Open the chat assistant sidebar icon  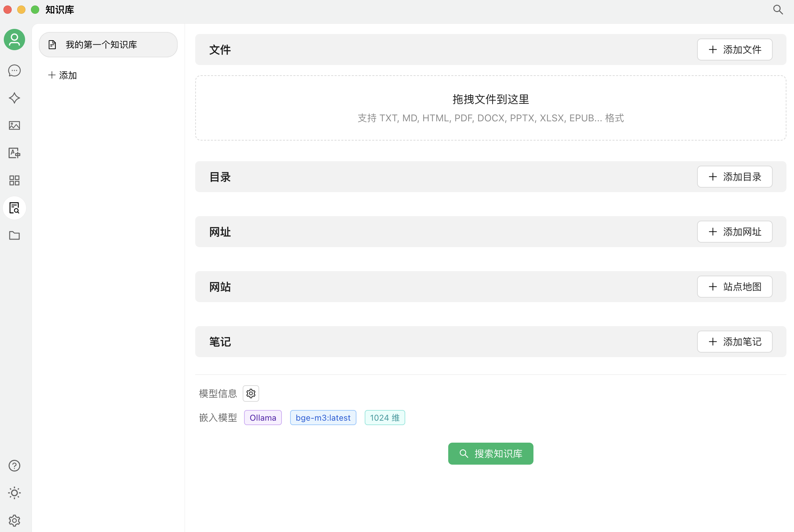pyautogui.click(x=14, y=71)
